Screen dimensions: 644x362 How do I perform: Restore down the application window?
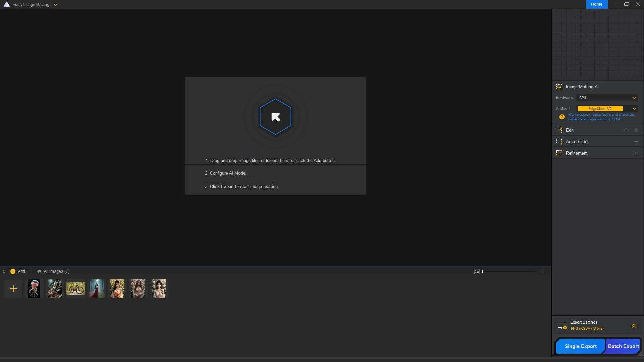tap(626, 4)
